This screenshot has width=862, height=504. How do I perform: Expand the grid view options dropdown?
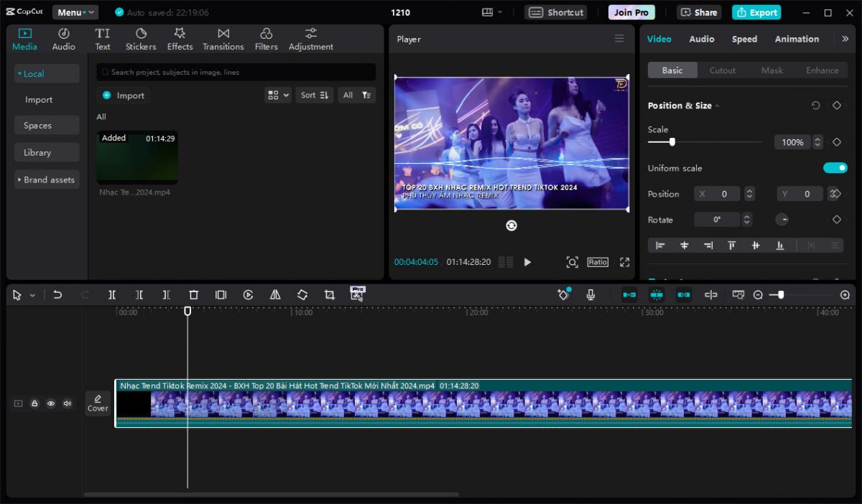tap(277, 95)
